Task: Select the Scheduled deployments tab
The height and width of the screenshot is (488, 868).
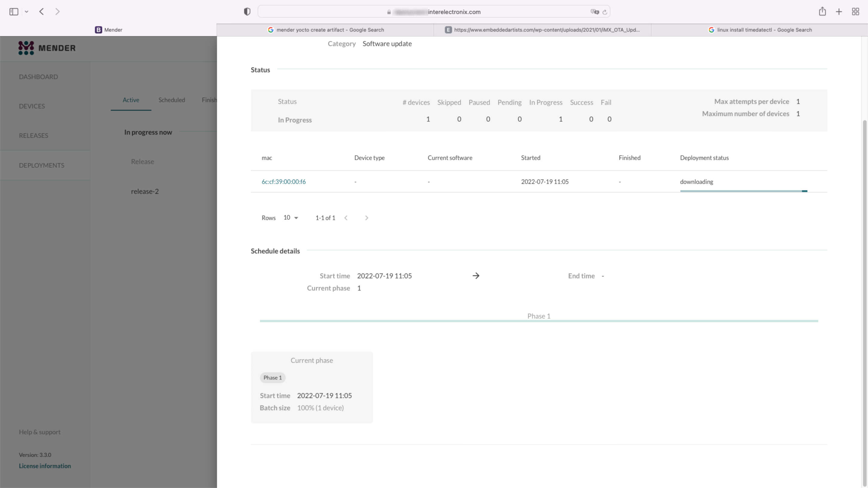Action: pyautogui.click(x=172, y=99)
